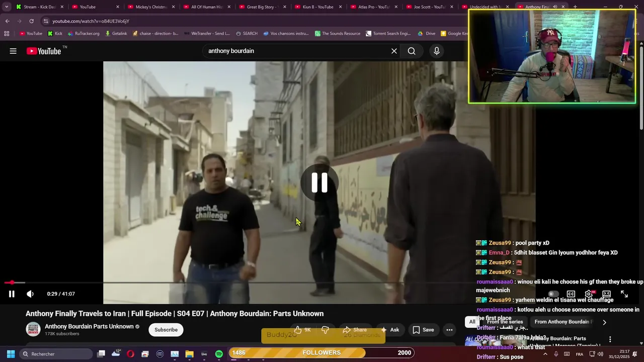Open the Kick bookmark
The width and height of the screenshot is (644, 362).
coord(55,34)
